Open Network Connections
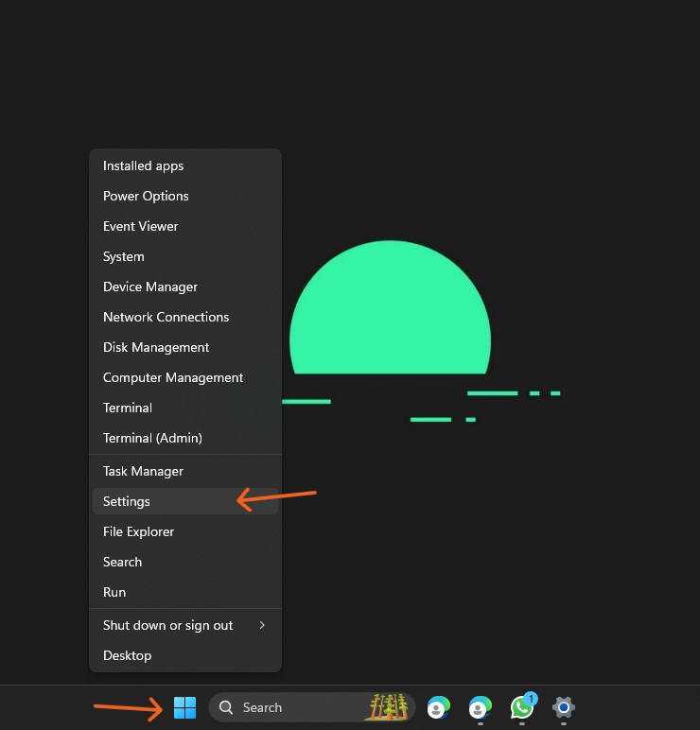This screenshot has height=730, width=700. click(x=185, y=317)
